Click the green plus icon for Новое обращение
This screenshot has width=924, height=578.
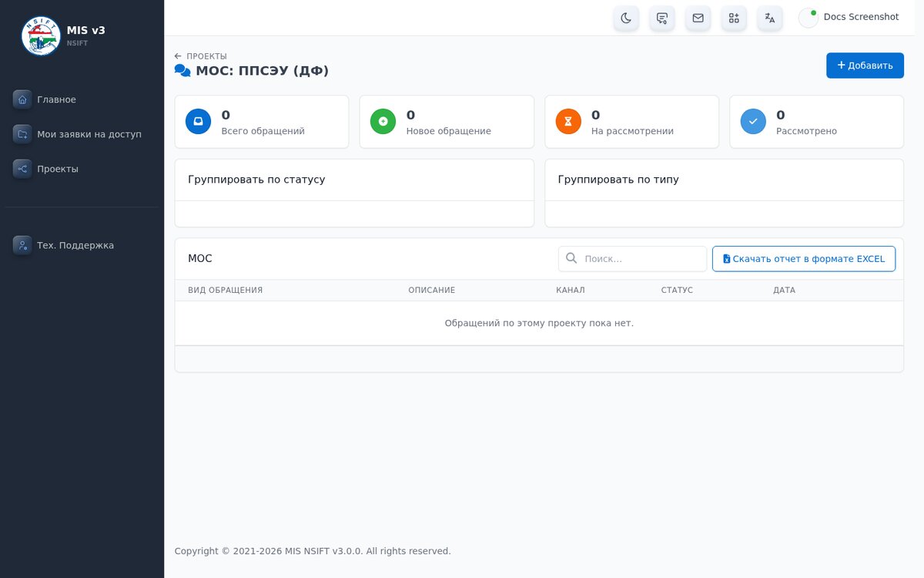pos(383,122)
